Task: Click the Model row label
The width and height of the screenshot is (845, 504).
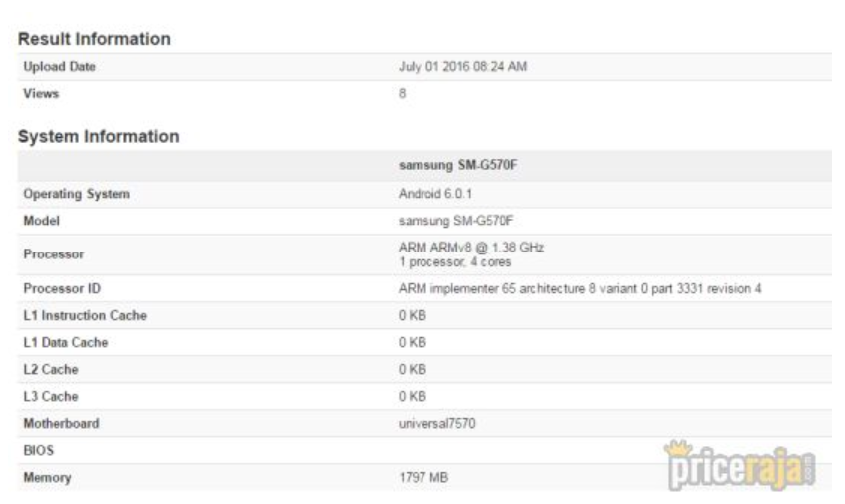Action: [42, 221]
